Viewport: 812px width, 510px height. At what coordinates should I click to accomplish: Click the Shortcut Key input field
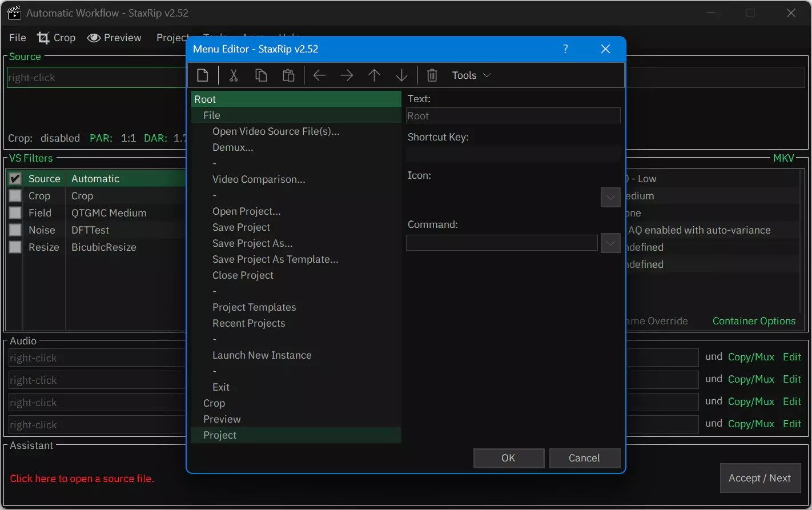[513, 154]
